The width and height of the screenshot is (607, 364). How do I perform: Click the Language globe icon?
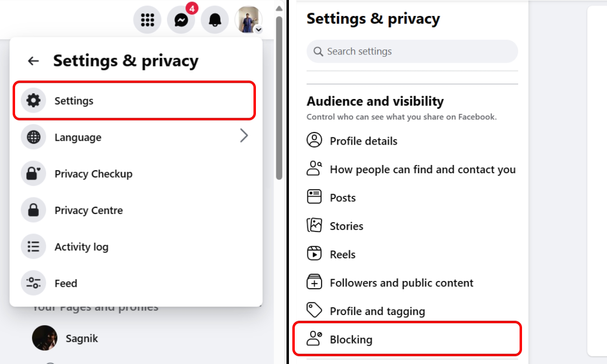tap(33, 137)
